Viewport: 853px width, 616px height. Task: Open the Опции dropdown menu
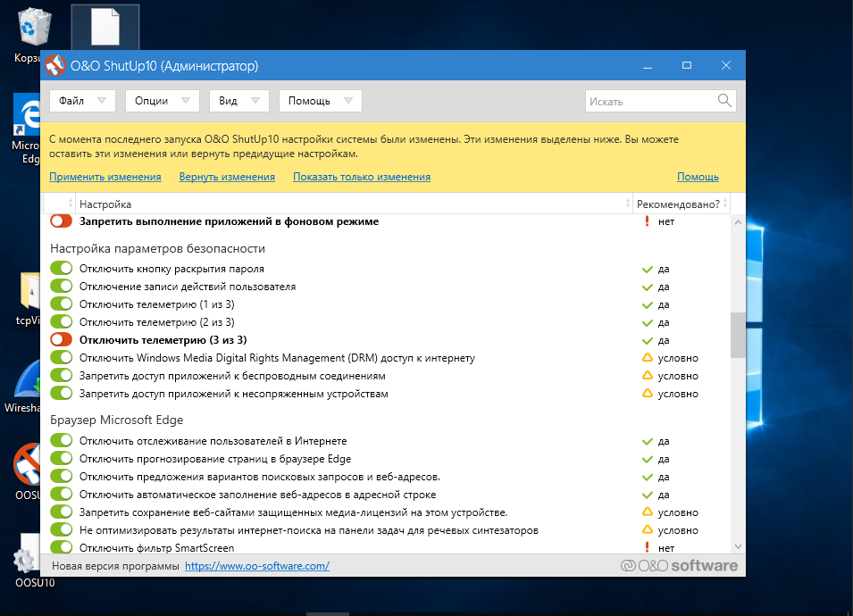[162, 101]
